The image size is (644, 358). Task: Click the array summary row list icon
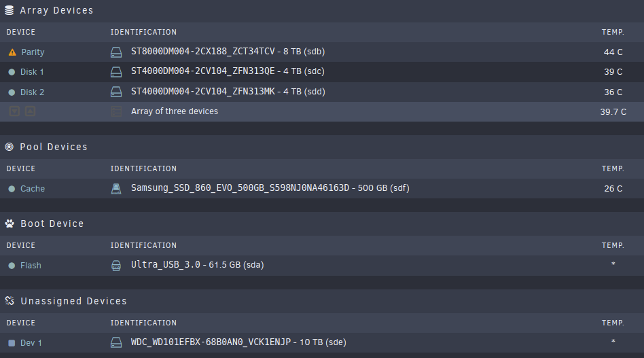pos(116,111)
